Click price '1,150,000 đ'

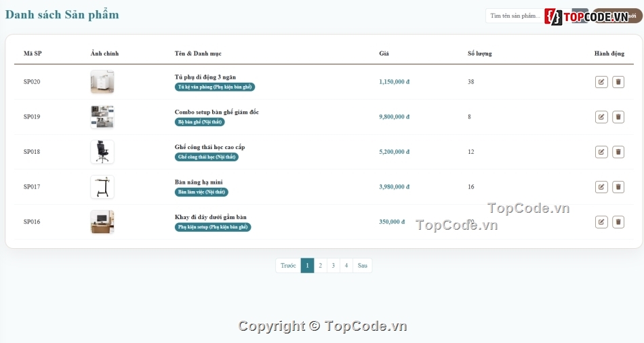[395, 82]
